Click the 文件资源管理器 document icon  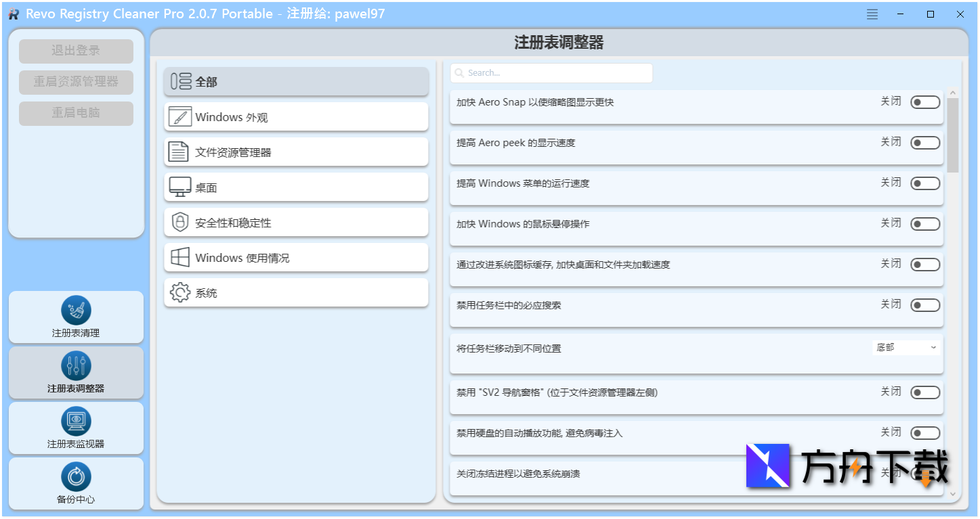pos(178,152)
